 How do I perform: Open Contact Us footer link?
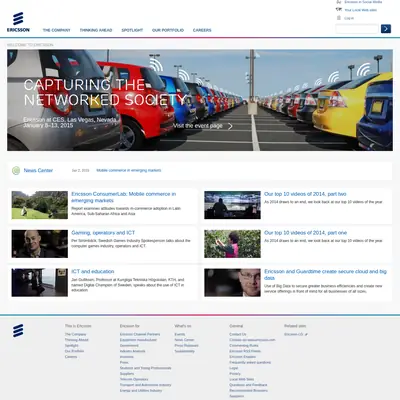click(238, 334)
